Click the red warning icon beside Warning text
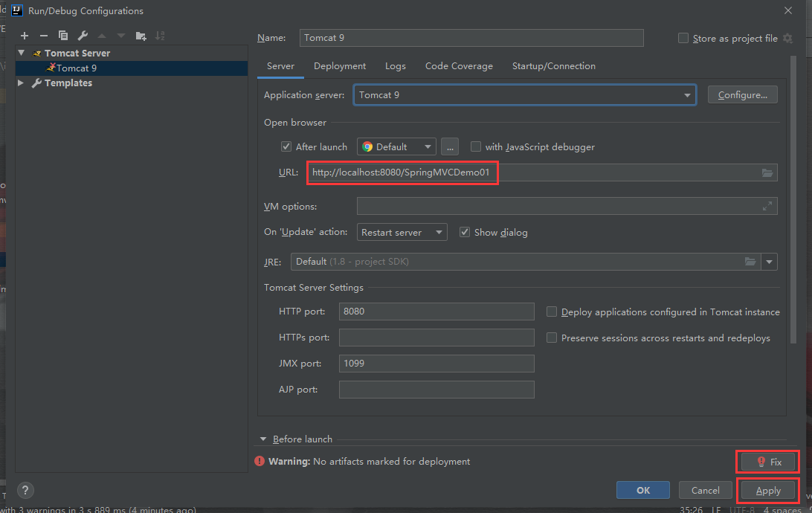 [x=260, y=461]
